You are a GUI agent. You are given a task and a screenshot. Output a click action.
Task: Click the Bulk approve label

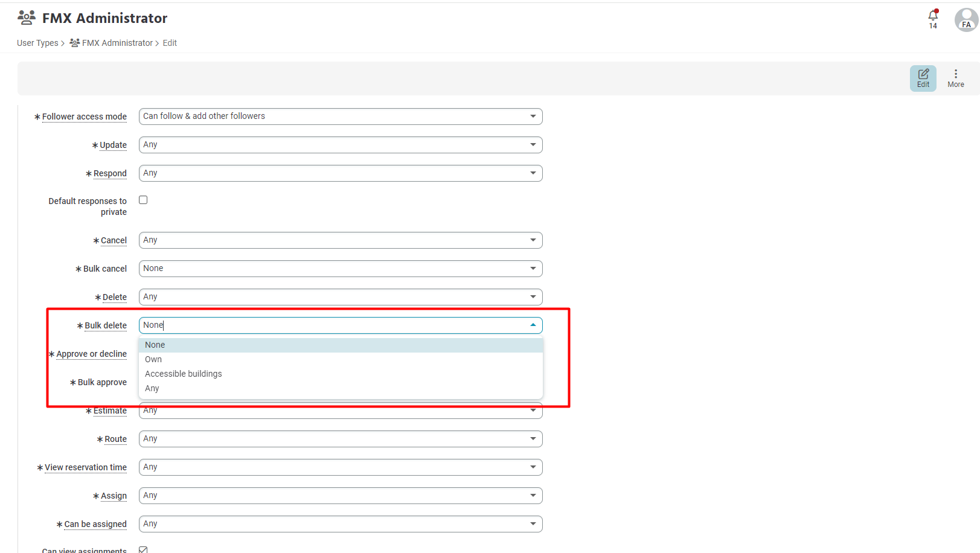[102, 382]
